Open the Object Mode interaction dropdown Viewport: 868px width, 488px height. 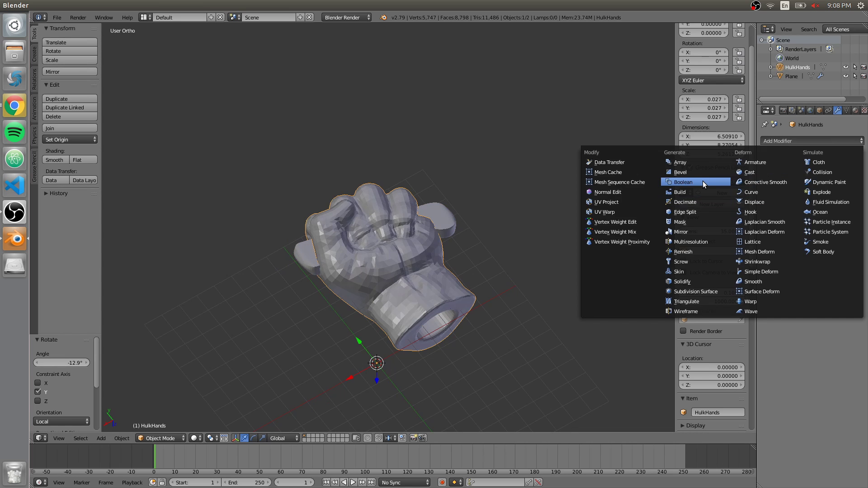160,438
